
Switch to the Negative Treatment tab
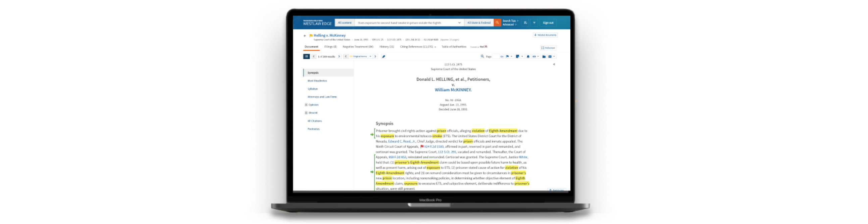coord(358,47)
